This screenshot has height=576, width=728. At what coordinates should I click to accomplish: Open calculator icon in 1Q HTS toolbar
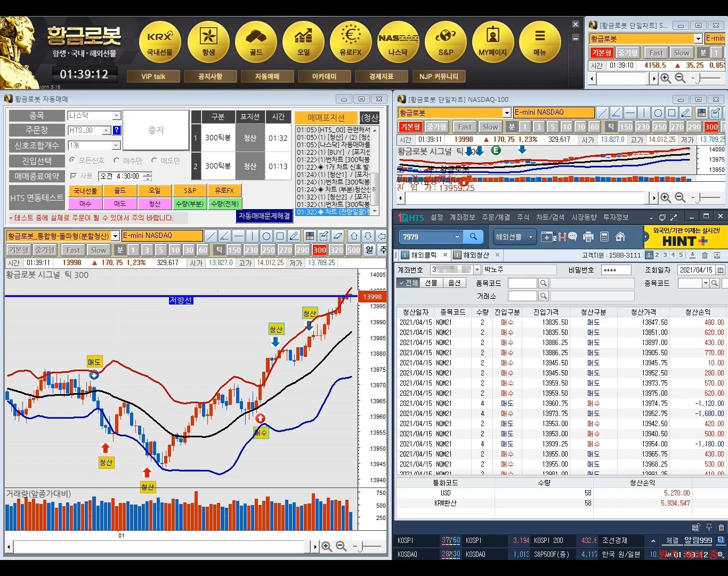(604, 236)
